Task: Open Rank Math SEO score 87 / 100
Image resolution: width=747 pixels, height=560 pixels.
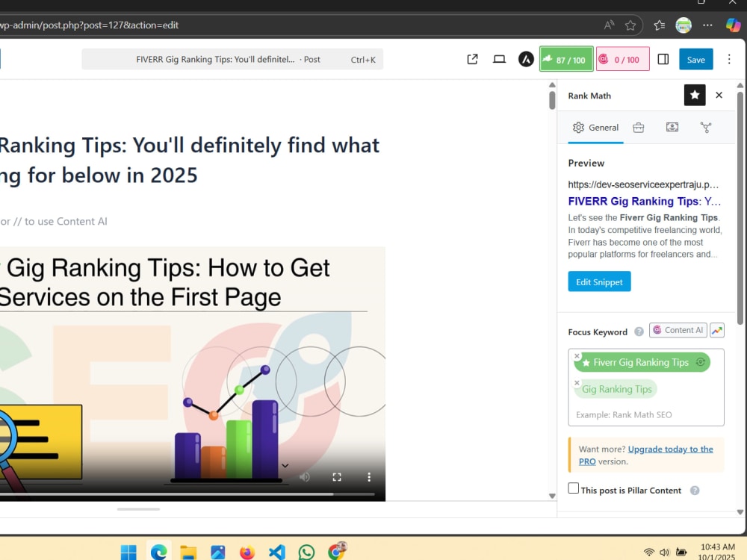Action: pos(566,59)
